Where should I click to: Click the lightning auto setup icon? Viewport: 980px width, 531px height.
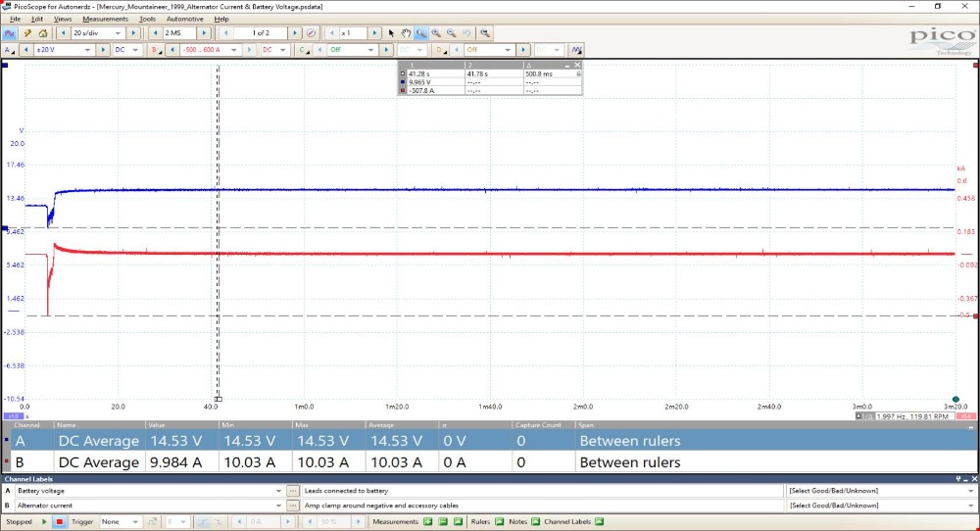tap(29, 33)
